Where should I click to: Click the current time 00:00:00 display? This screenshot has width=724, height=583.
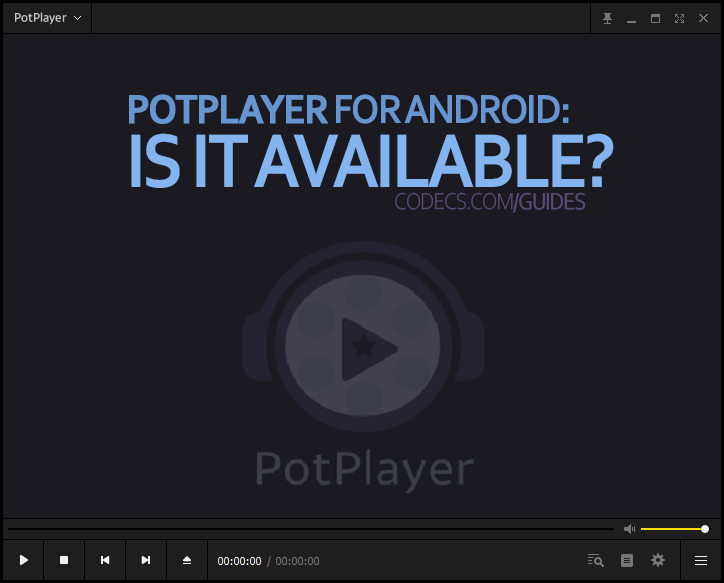tap(239, 561)
